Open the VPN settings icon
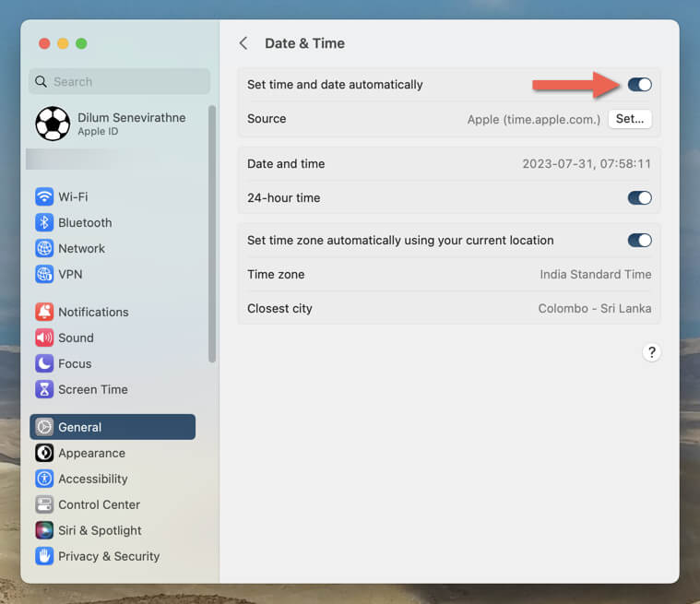Viewport: 700px width, 604px height. [44, 274]
